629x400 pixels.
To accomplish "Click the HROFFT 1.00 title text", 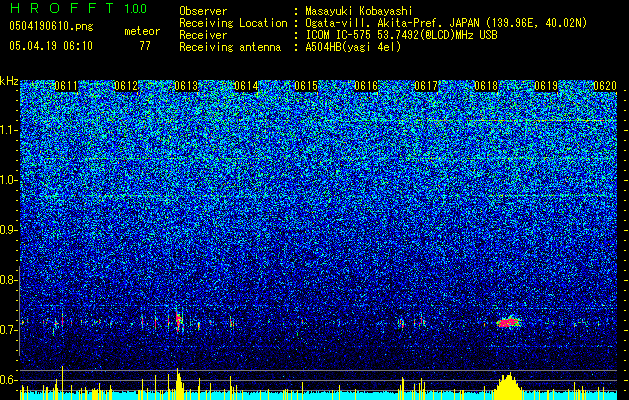I will pos(78,8).
